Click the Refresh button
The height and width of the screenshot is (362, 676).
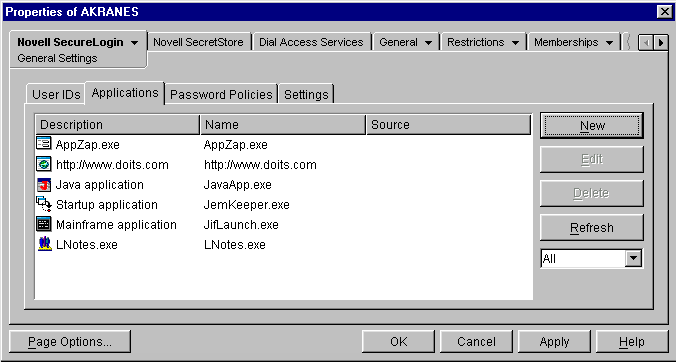pyautogui.click(x=592, y=227)
